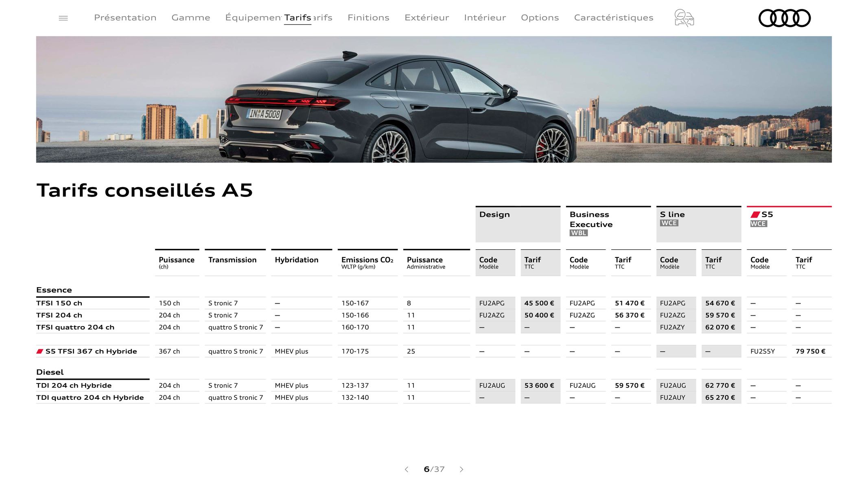The width and height of the screenshot is (868, 488).
Task: Open the Gamme tab
Action: (x=191, y=17)
